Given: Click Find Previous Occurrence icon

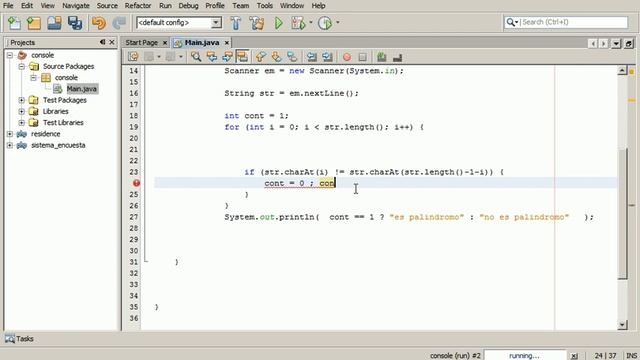Looking at the screenshot, I should click(211, 57).
